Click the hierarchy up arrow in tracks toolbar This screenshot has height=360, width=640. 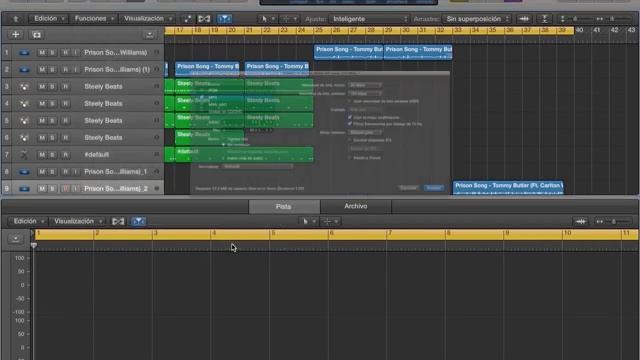16,19
